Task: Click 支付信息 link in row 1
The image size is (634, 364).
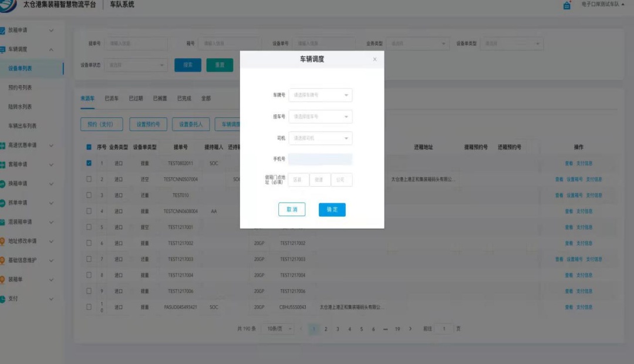Action: (x=584, y=163)
